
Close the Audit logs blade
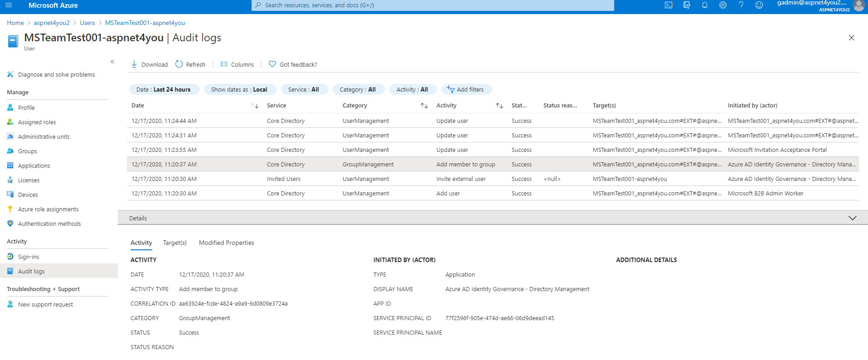point(852,38)
